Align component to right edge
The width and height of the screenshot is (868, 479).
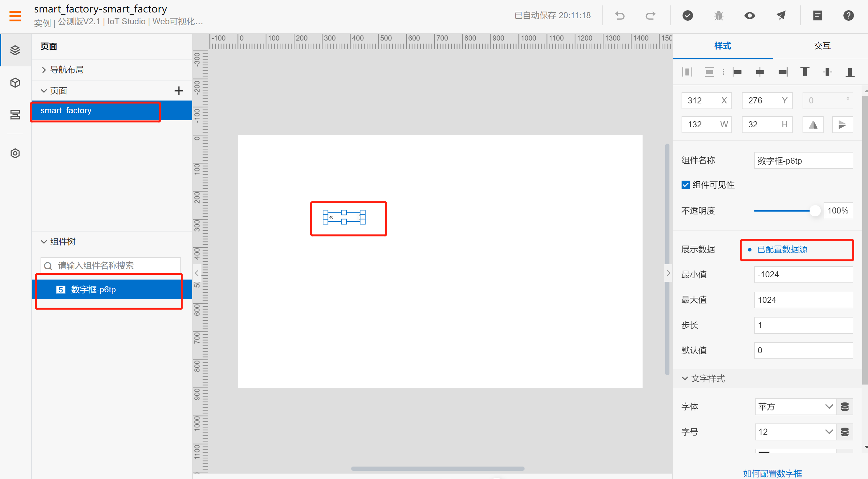(783, 72)
